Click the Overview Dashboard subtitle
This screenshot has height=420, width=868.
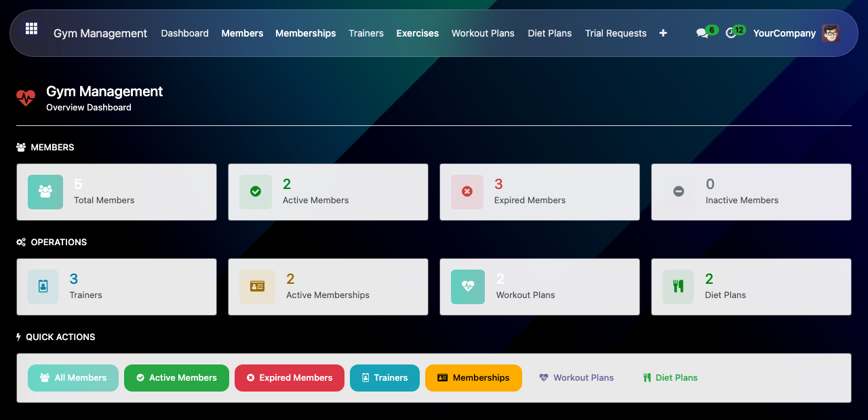(89, 108)
